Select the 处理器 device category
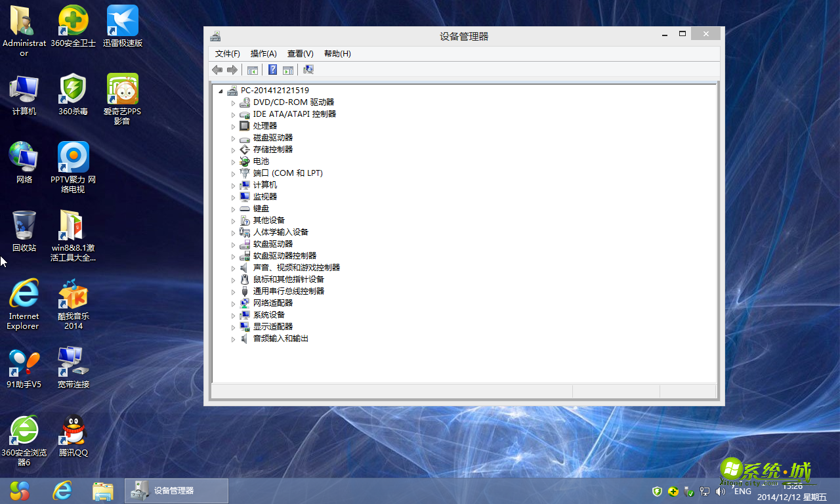The height and width of the screenshot is (504, 840). pyautogui.click(x=264, y=125)
